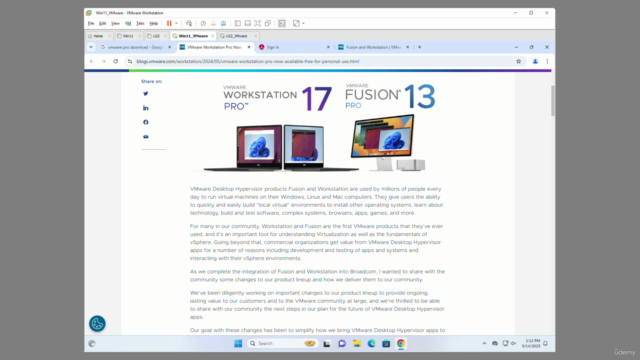Toggle the library sidebar view icon

[238, 24]
